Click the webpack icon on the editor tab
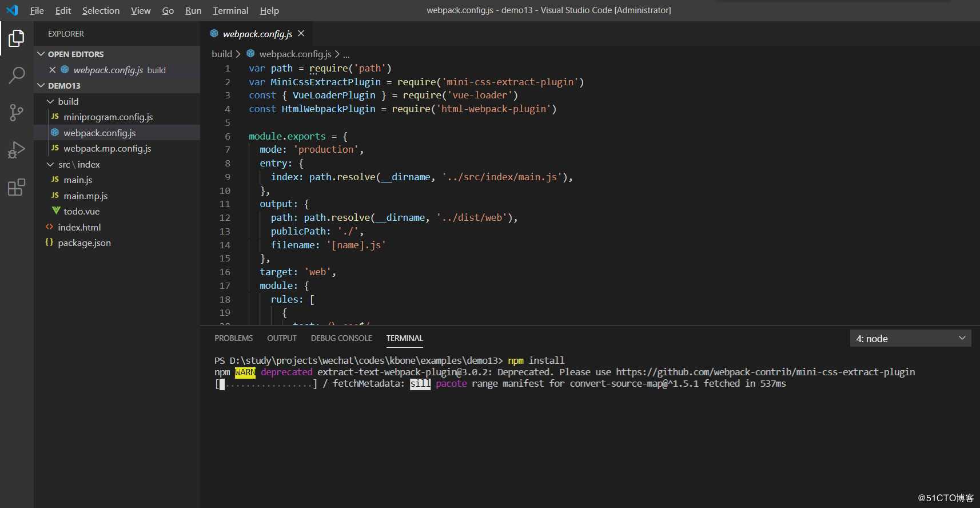 tap(214, 34)
